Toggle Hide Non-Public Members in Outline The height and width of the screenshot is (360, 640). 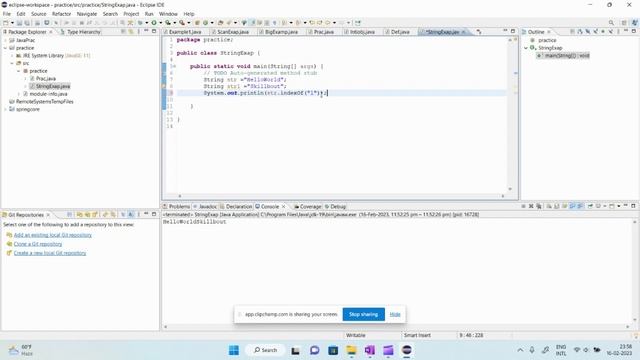pos(603,31)
